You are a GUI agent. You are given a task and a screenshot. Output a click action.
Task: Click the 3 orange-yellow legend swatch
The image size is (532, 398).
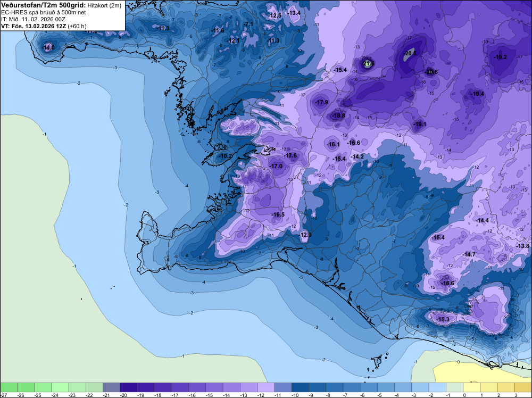[523, 387]
